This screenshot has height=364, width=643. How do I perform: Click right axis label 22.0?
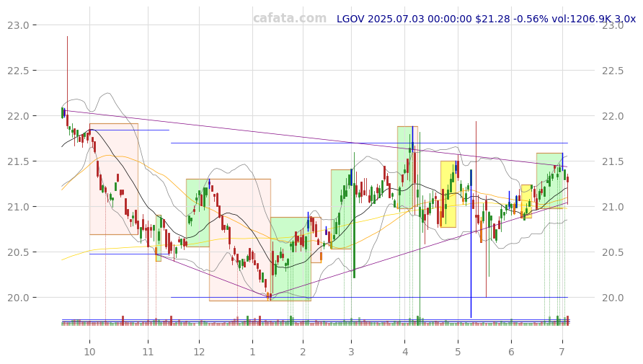tap(613, 117)
